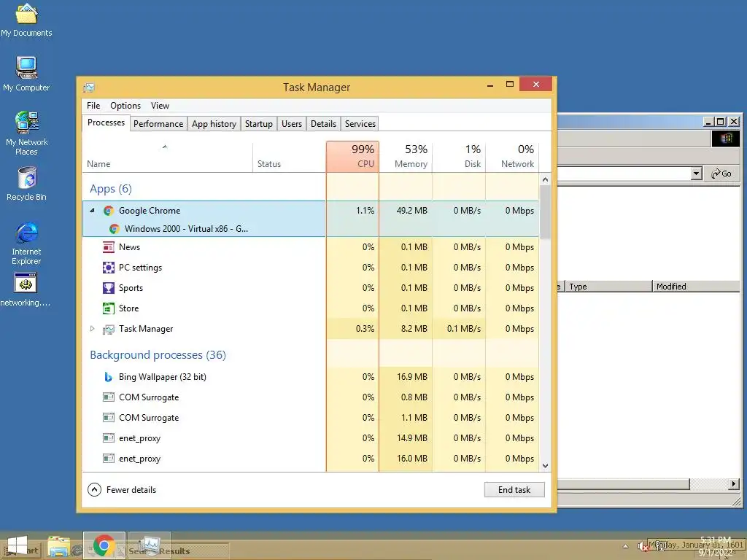
Task: Select the second COM Surrogate process
Action: click(311, 418)
